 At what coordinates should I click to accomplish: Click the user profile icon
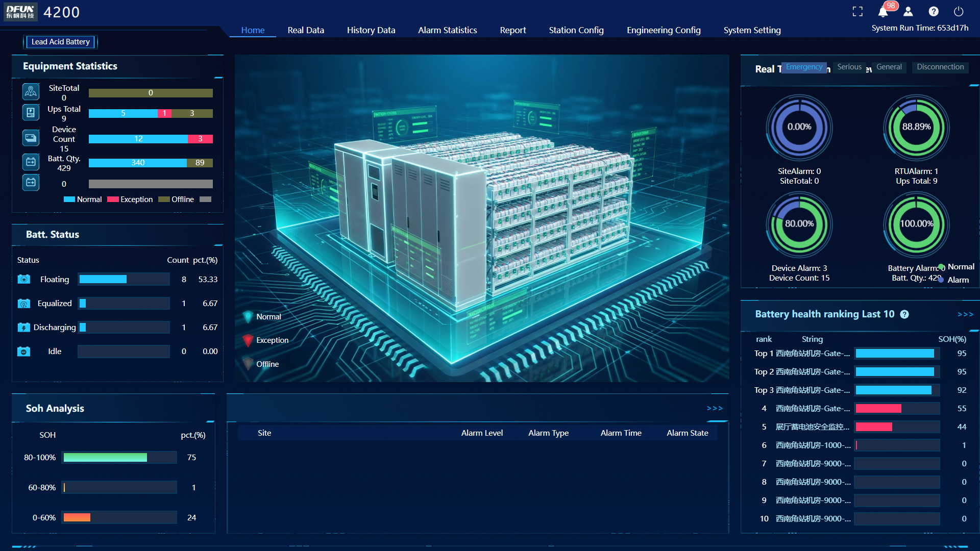pos(908,11)
